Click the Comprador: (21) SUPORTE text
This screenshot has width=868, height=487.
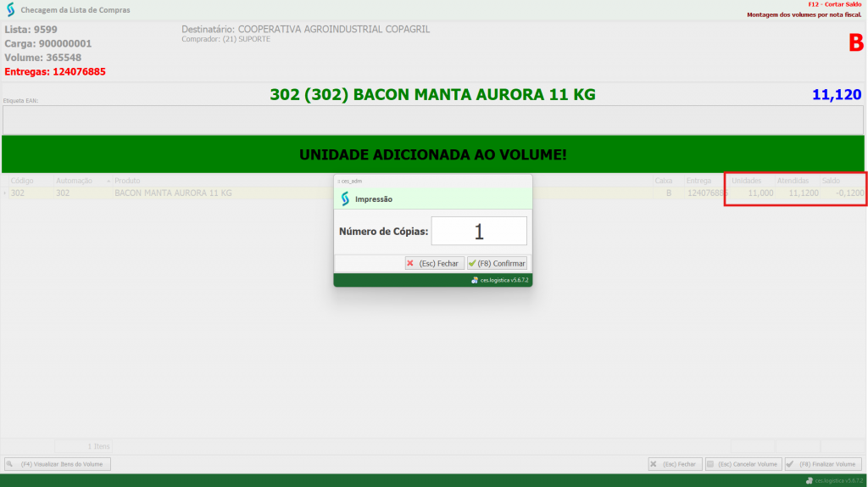[225, 39]
